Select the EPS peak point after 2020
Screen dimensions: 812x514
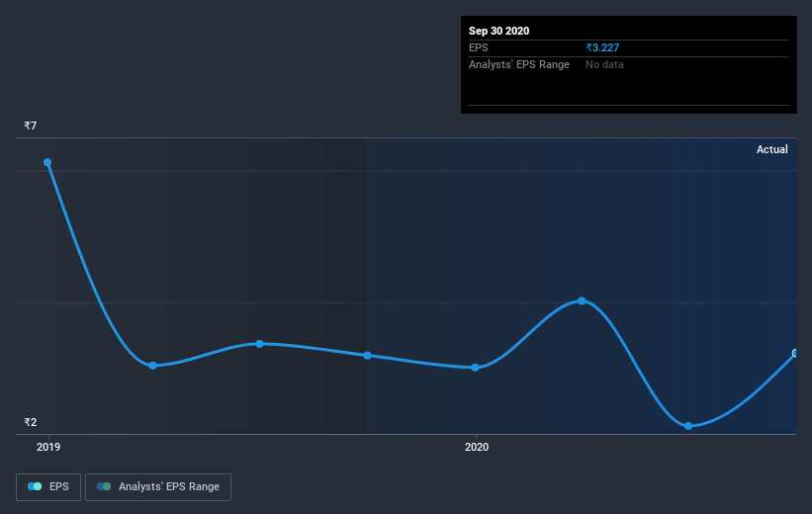coord(582,300)
